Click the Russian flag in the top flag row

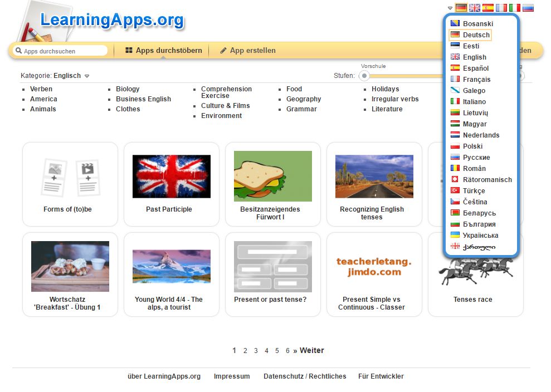point(528,8)
